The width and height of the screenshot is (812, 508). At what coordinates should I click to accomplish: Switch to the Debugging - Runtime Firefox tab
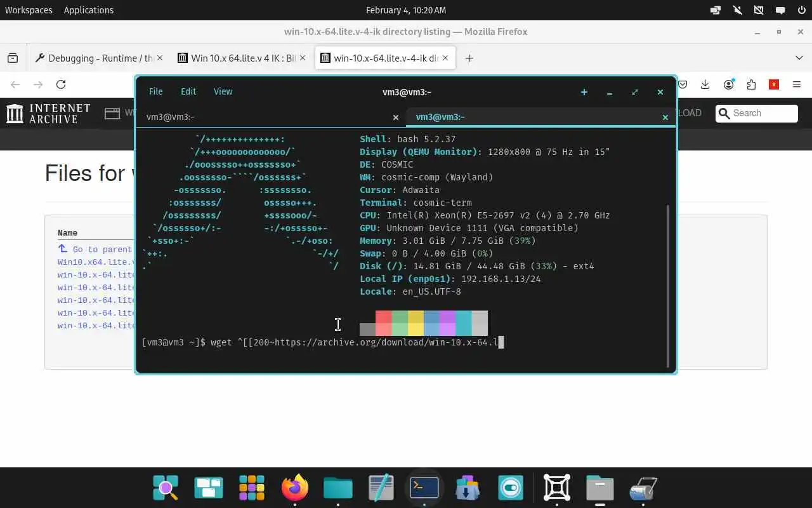(100, 58)
